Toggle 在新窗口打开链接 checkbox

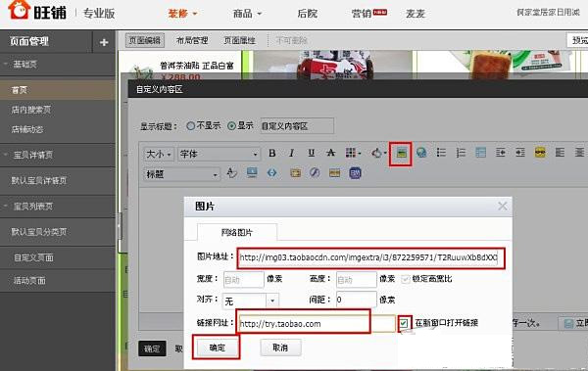click(x=404, y=323)
